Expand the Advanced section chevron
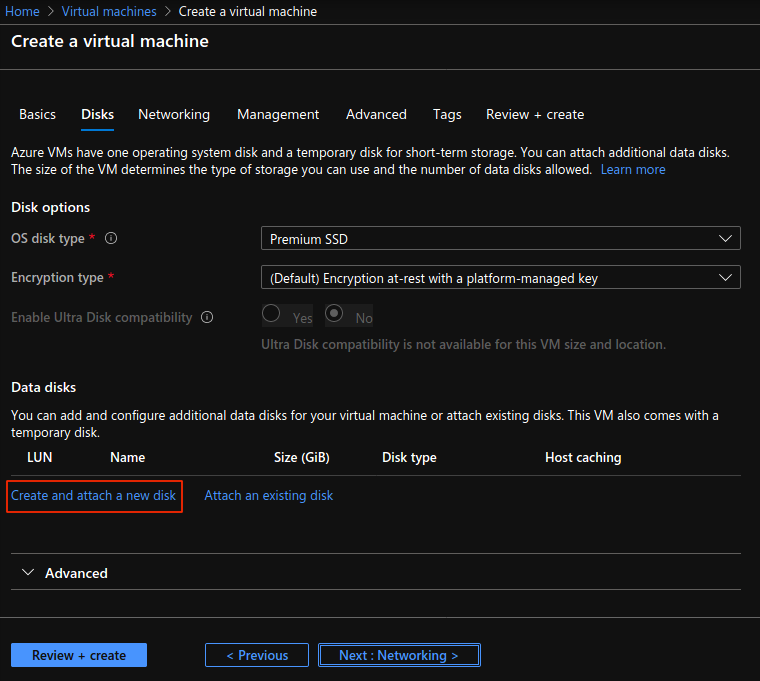 pos(28,573)
